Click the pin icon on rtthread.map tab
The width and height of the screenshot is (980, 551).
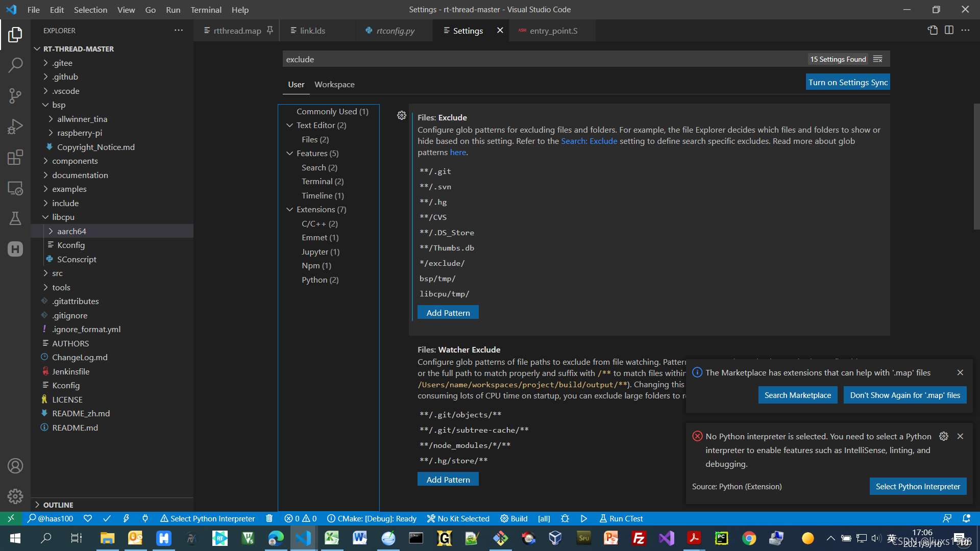coord(270,31)
